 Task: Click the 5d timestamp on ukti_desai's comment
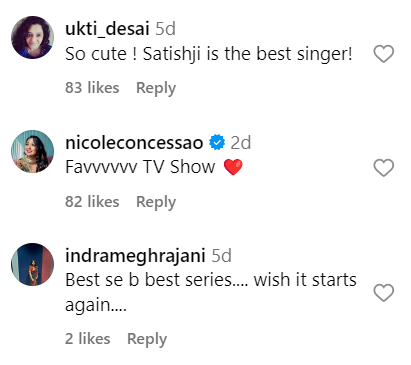[x=165, y=29]
